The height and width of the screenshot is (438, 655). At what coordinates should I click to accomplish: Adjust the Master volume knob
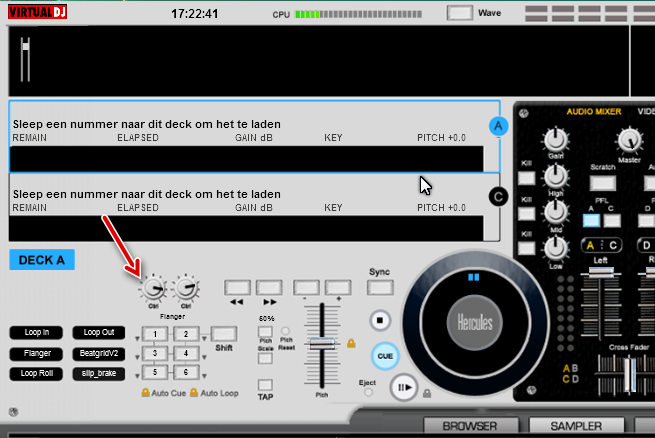tap(630, 141)
